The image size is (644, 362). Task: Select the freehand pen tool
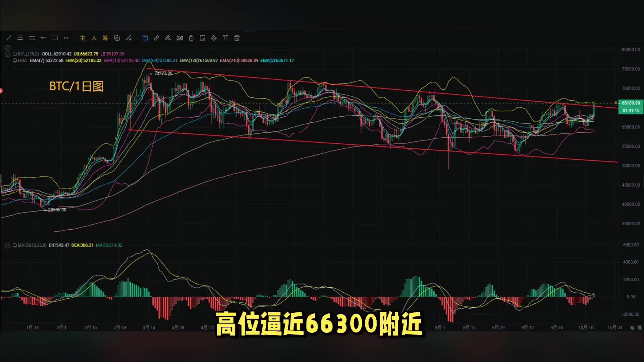click(168, 38)
